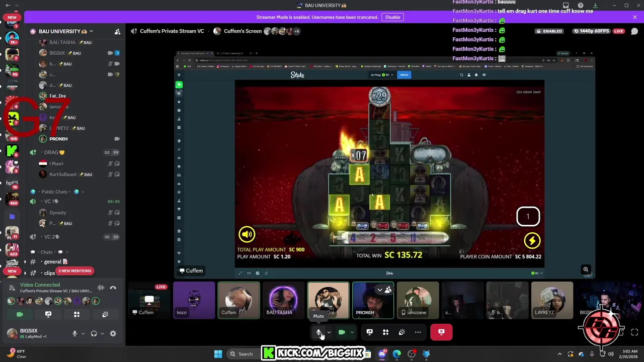Open Microsoft Edge in Windows taskbar
Viewport: 644px width, 362px height.
396,354
